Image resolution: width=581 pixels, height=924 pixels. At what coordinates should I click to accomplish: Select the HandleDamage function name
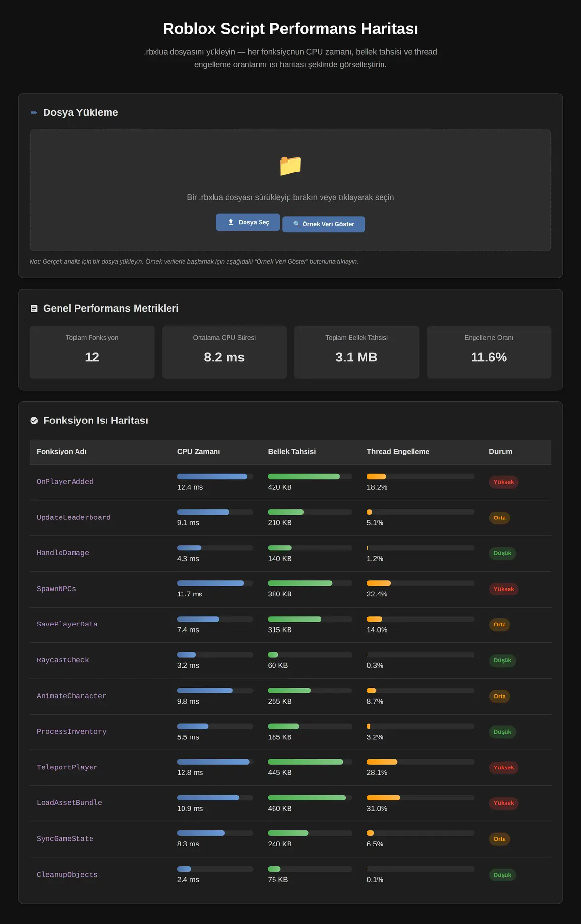click(63, 553)
